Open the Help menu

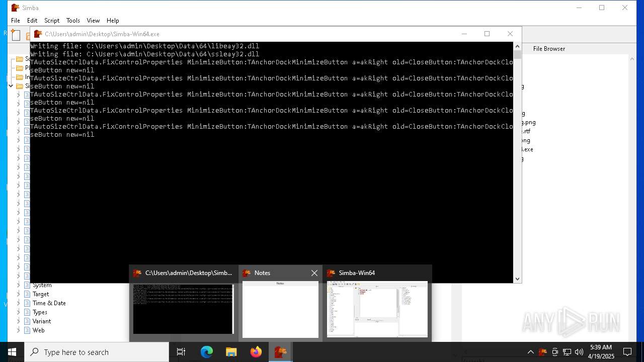[113, 21]
